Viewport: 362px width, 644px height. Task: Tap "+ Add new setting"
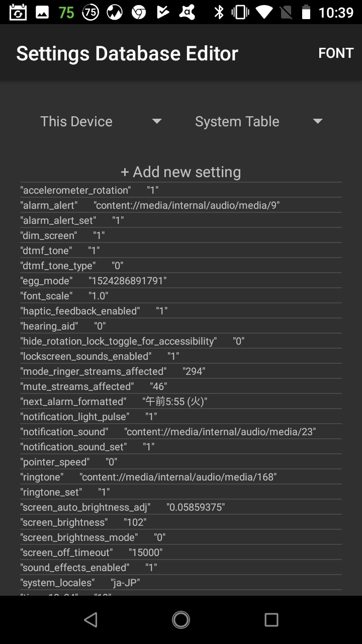(181, 172)
